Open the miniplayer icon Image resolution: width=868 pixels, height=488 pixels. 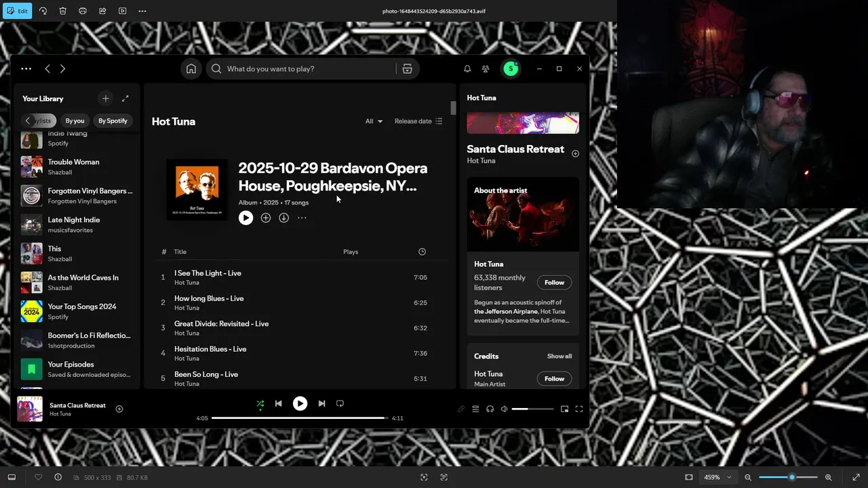click(x=564, y=409)
